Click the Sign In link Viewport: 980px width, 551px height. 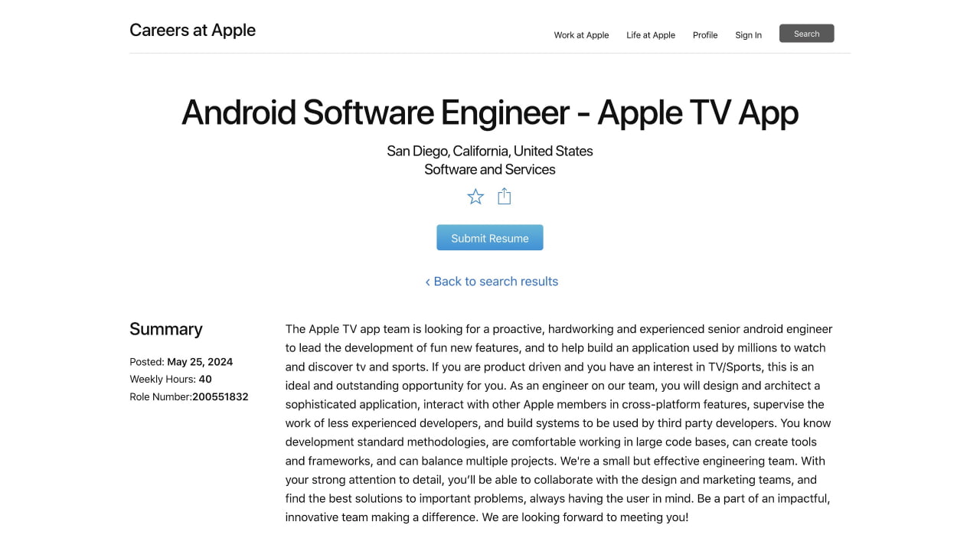click(748, 35)
